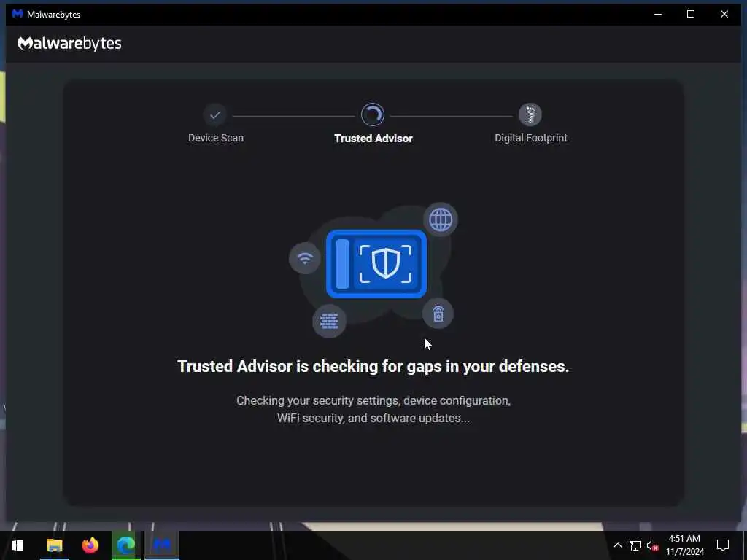The width and height of the screenshot is (747, 560).
Task: Open File Explorer from the taskbar
Action: point(54,545)
